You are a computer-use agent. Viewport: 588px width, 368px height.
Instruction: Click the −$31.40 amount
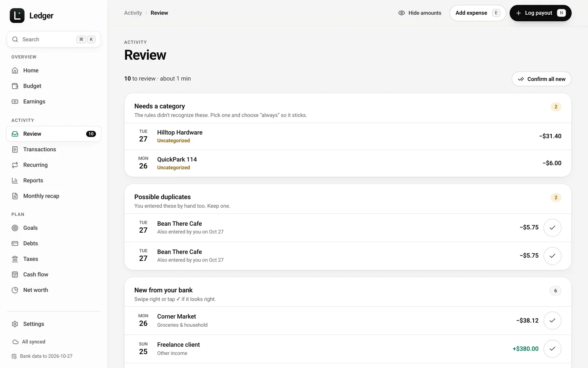click(550, 136)
